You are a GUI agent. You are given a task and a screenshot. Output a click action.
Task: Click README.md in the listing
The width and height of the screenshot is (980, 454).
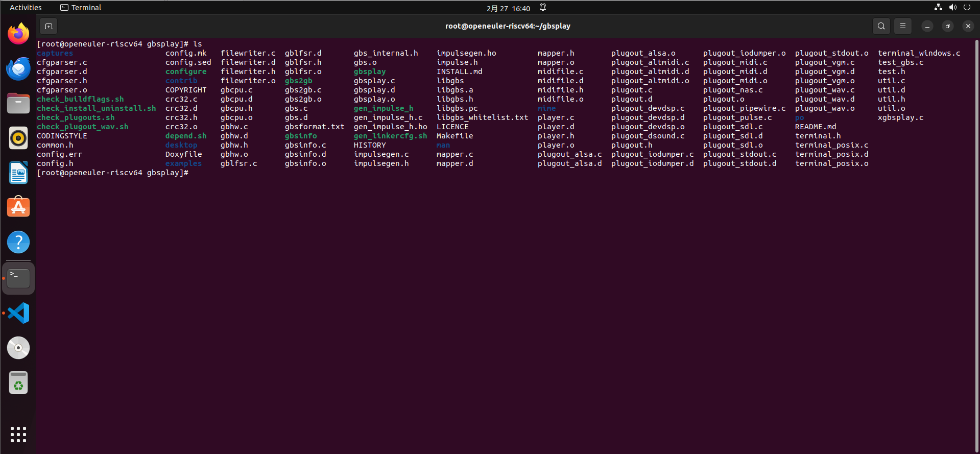click(x=816, y=127)
